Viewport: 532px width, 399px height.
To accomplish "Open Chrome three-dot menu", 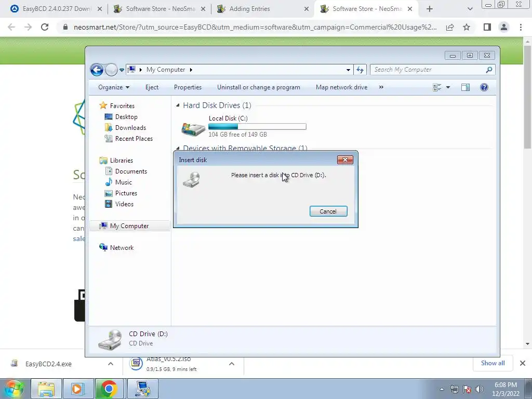I will [521, 27].
